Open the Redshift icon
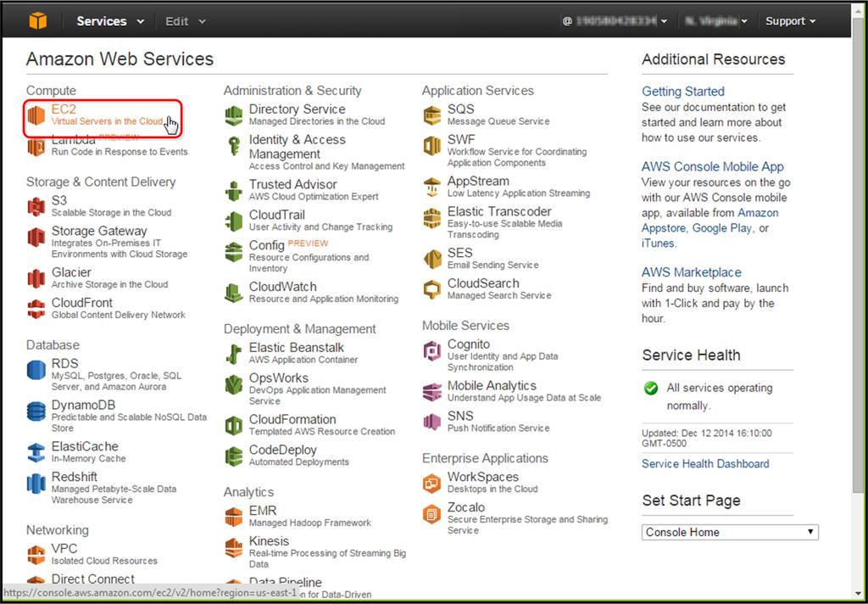 36,484
